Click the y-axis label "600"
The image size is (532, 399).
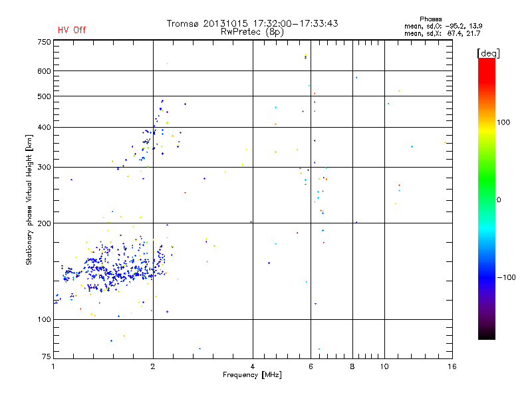click(x=44, y=71)
